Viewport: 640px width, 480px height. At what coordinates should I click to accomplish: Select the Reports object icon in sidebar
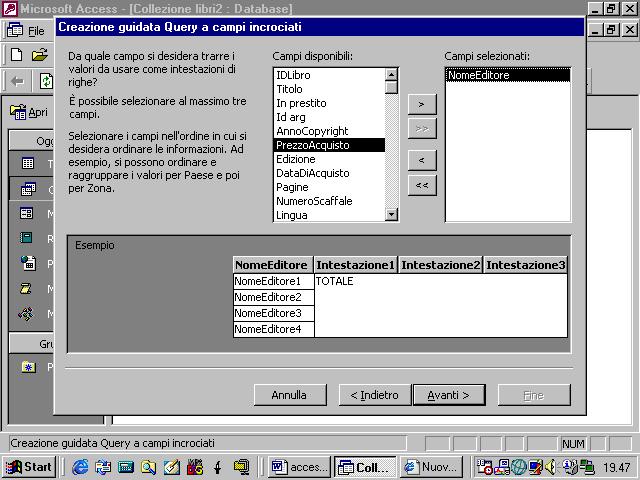(x=27, y=238)
